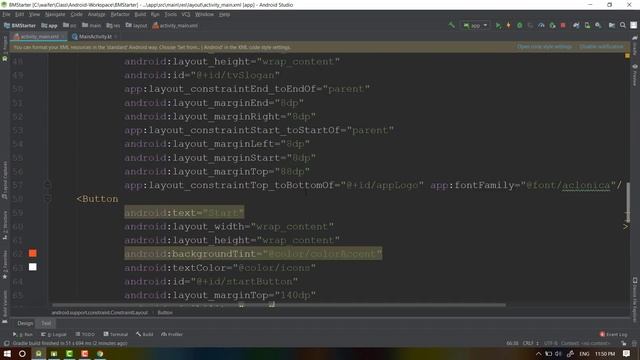Switch to the Text view tab

(x=46, y=323)
